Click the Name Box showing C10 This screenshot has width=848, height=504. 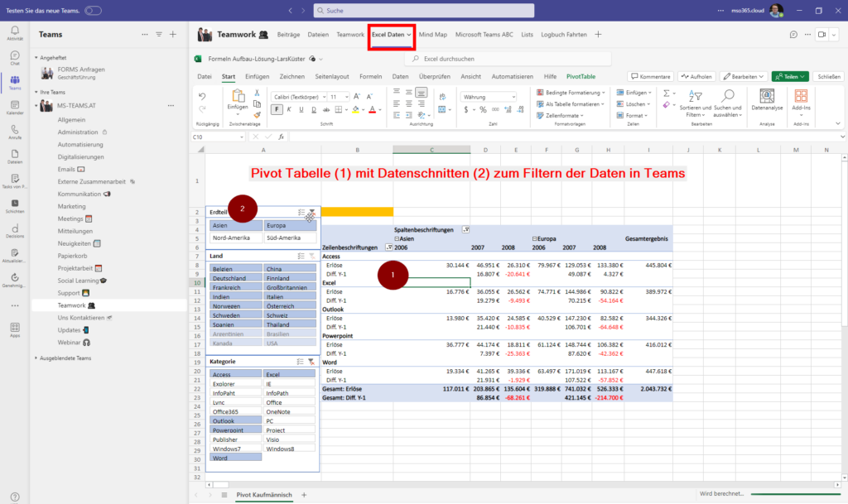click(218, 137)
